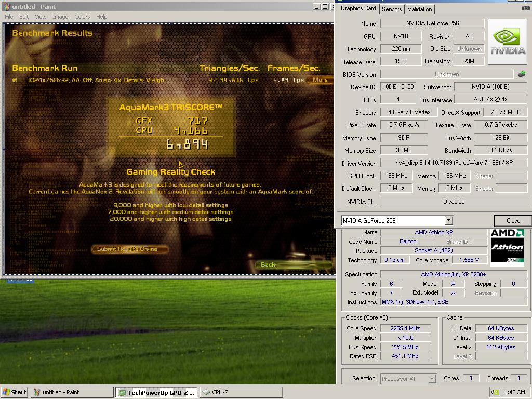Open the Edit menu in Paint

tap(24, 17)
